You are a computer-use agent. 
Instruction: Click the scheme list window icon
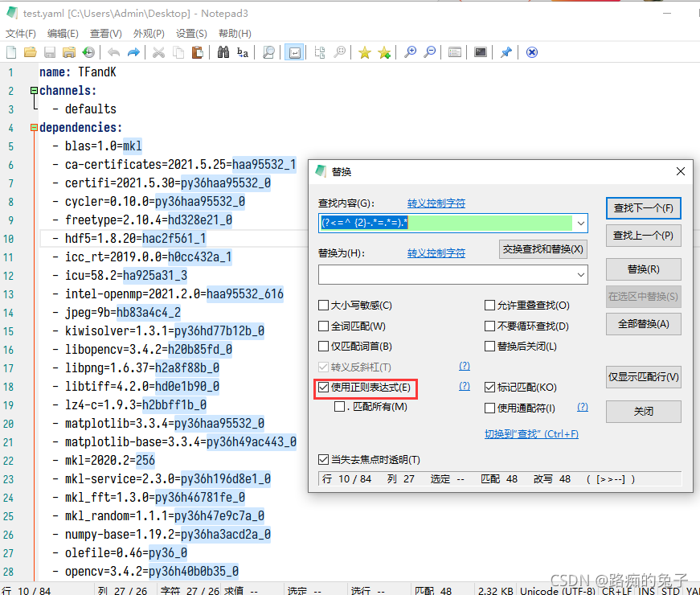point(454,52)
